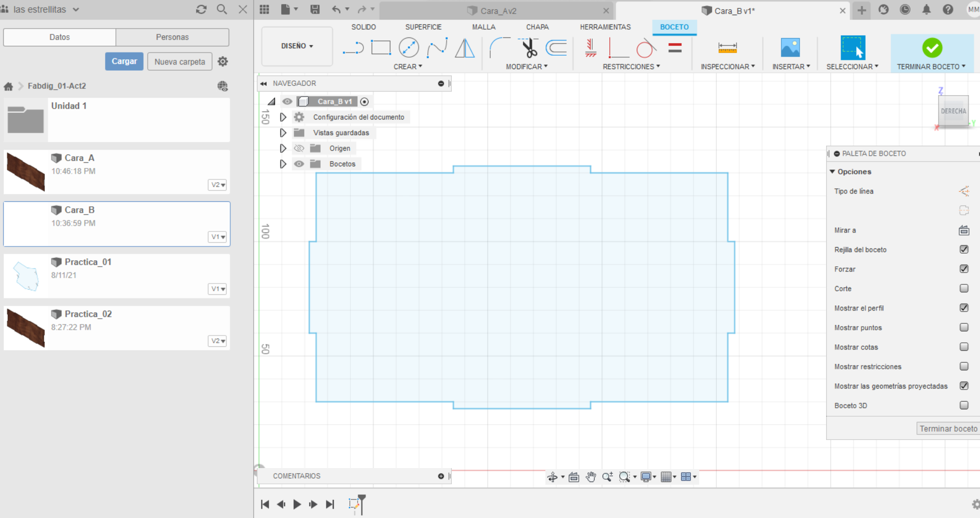This screenshot has width=980, height=518.
Task: Open the data panel grid icon
Action: coord(265,9)
